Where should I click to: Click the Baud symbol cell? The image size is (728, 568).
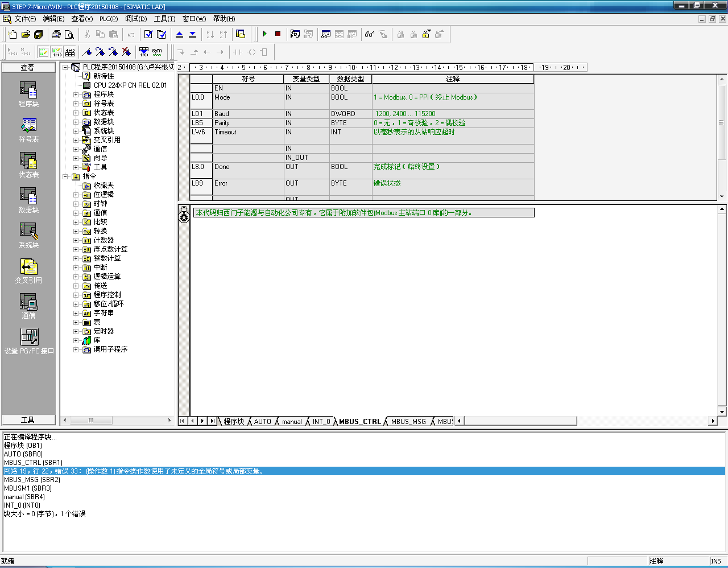pos(248,114)
